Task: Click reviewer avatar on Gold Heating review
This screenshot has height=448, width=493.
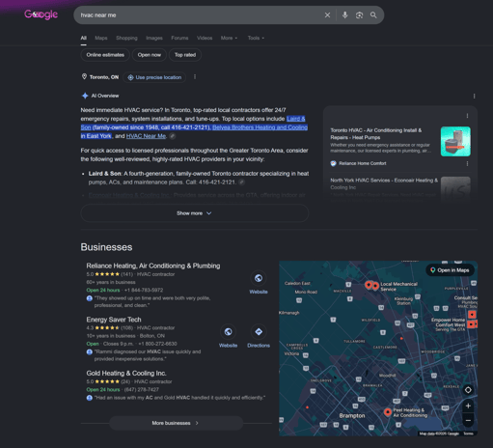Action: 90,398
